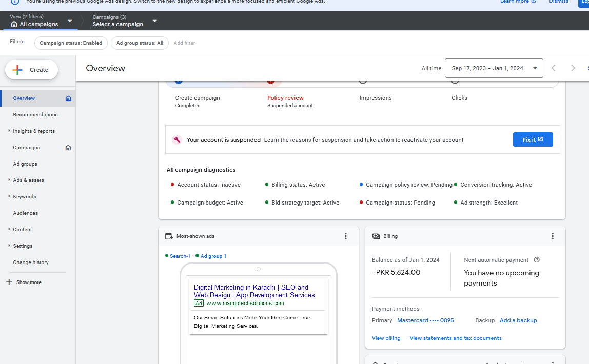Click the Clicks step label
The width and height of the screenshot is (589, 364).
click(x=459, y=98)
